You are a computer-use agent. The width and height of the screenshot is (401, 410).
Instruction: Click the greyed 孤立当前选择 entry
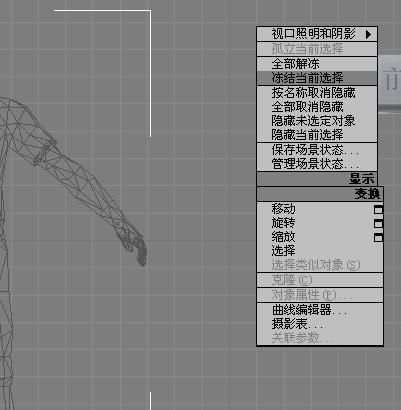pos(317,49)
